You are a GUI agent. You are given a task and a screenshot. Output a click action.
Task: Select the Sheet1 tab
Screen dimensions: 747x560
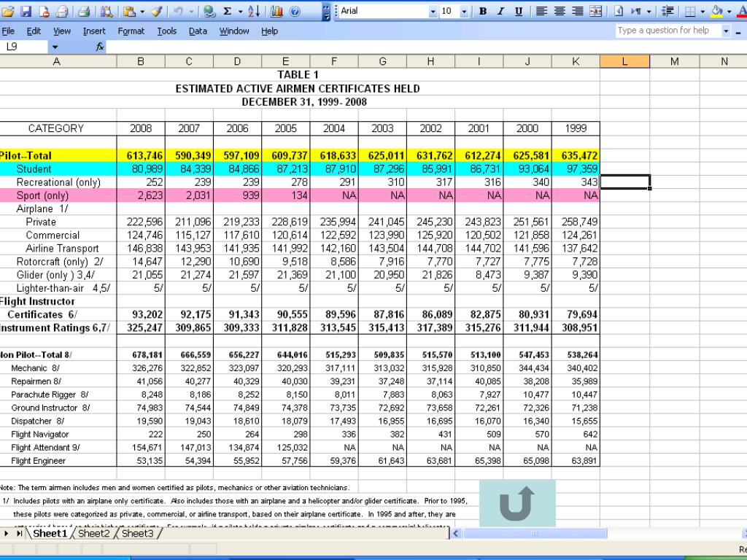50,533
